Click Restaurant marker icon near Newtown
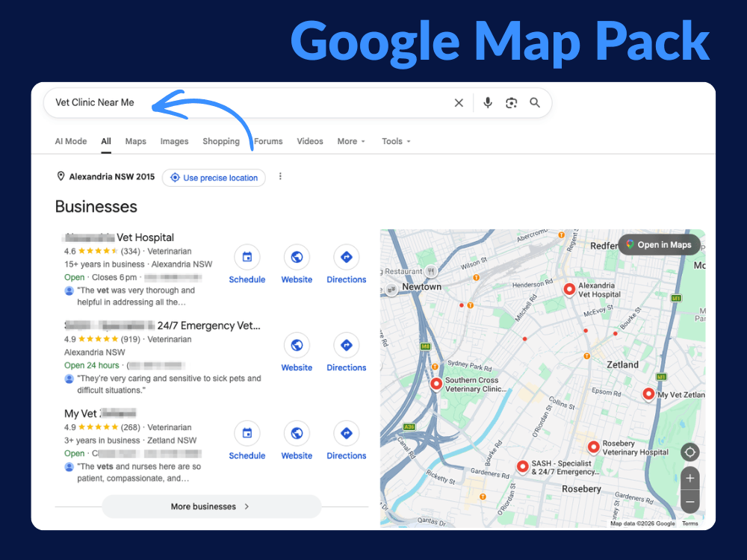The image size is (747, 560). tap(431, 271)
